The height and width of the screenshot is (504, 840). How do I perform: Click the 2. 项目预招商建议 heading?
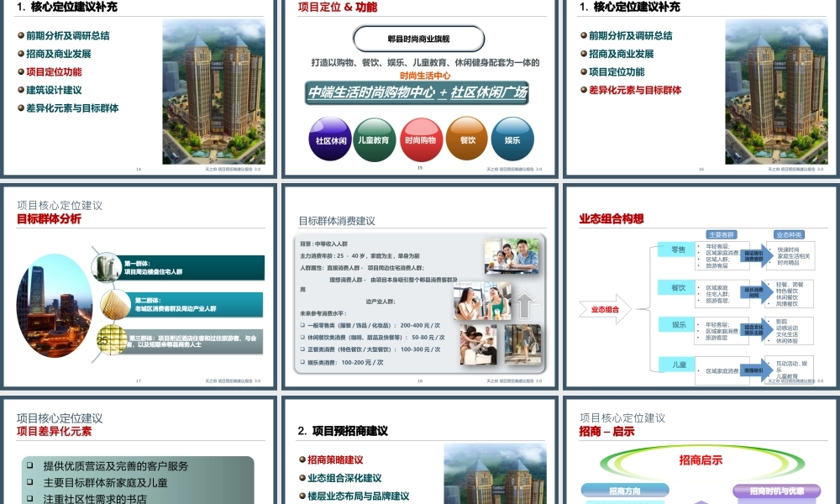click(x=343, y=431)
